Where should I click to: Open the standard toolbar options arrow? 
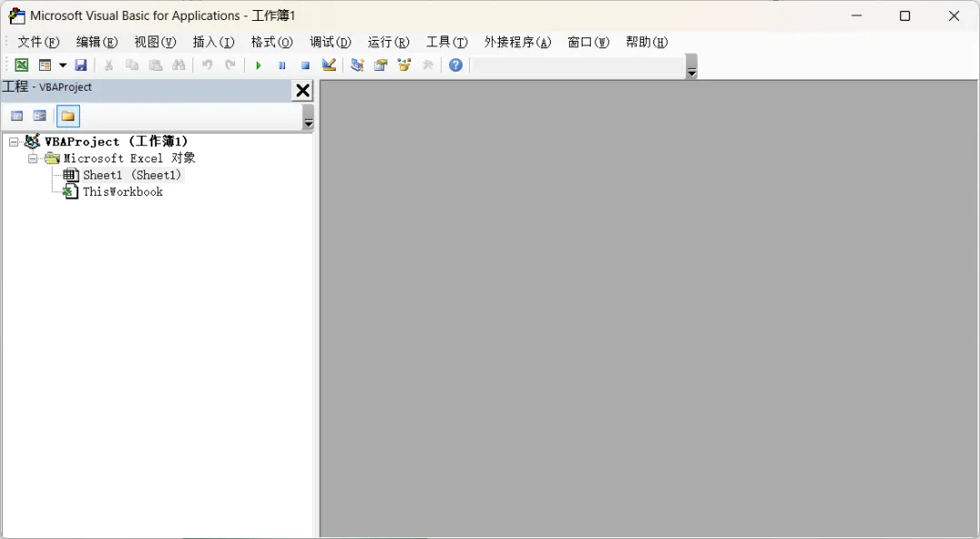pyautogui.click(x=691, y=66)
